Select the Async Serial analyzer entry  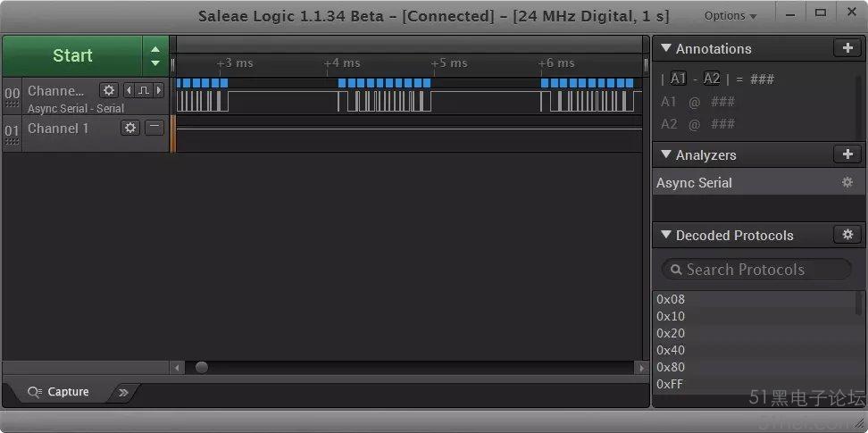pyautogui.click(x=759, y=183)
